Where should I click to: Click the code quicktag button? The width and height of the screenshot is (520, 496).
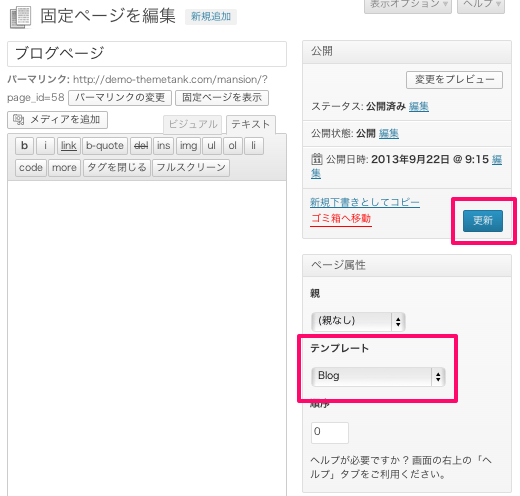point(31,168)
